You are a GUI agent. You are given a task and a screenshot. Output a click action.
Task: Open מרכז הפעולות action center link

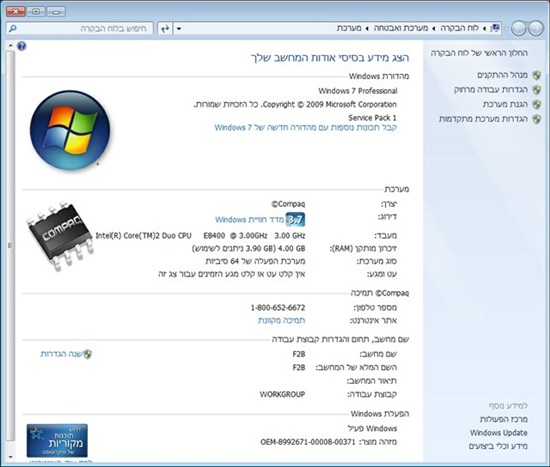[503, 419]
